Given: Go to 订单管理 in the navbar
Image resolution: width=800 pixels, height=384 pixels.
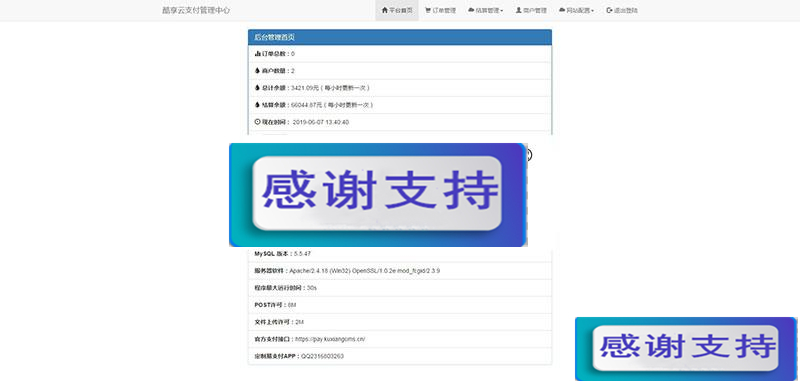Looking at the screenshot, I should [x=440, y=10].
